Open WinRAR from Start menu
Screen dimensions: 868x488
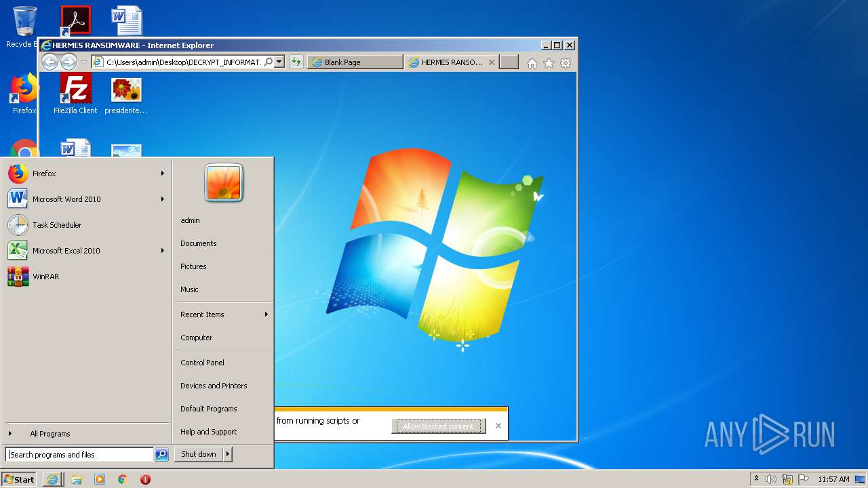pos(87,277)
